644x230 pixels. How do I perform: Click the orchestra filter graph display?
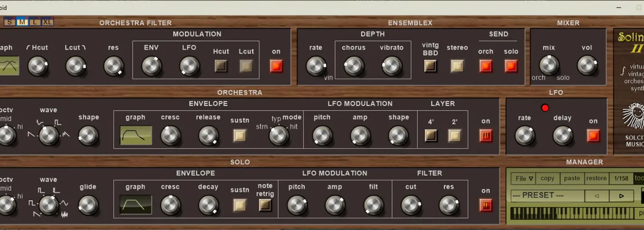[x=9, y=66]
